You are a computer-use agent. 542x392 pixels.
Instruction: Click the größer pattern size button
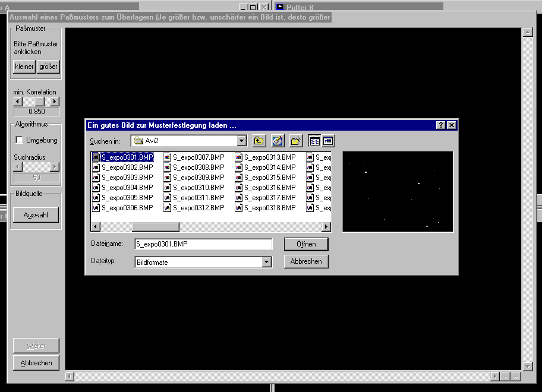[48, 67]
